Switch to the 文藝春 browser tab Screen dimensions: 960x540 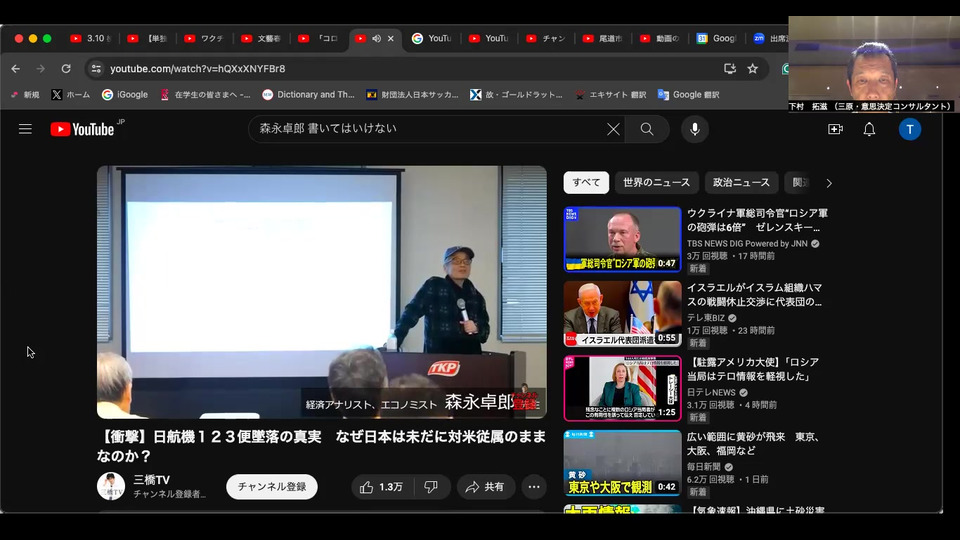coord(262,39)
